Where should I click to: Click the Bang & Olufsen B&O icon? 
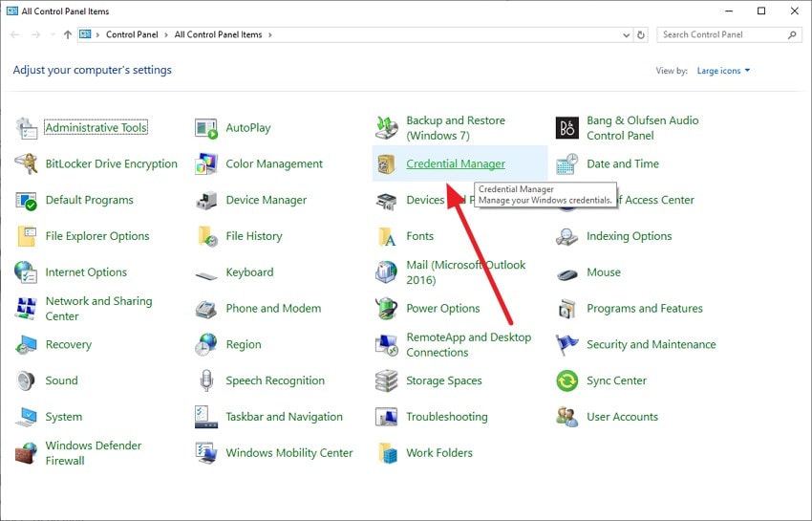tap(567, 128)
